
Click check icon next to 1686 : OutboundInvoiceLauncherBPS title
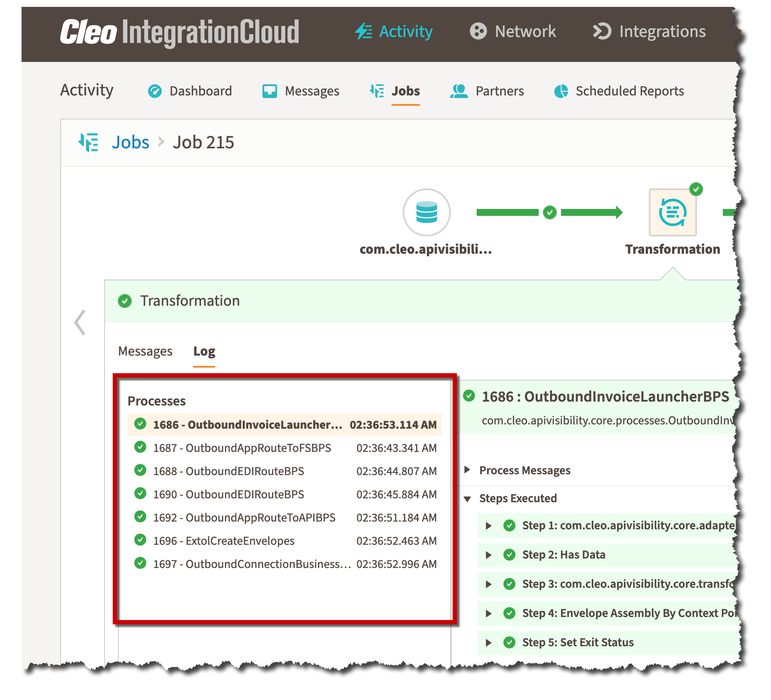469,396
